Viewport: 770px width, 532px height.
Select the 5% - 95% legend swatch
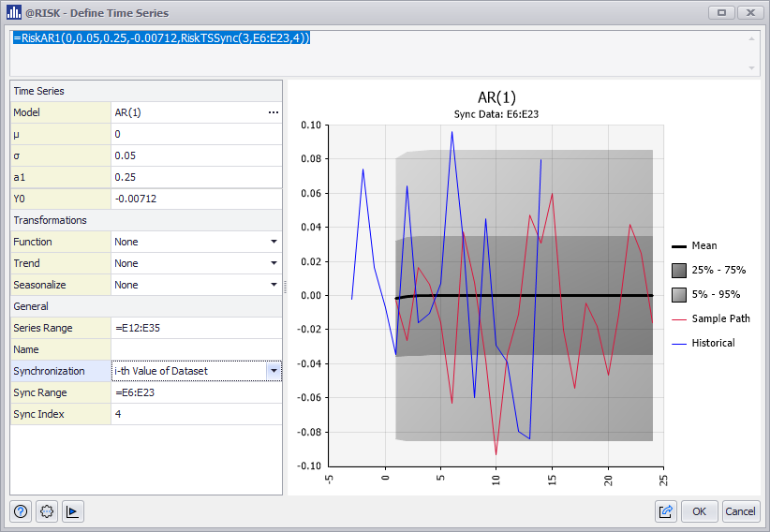pos(679,294)
